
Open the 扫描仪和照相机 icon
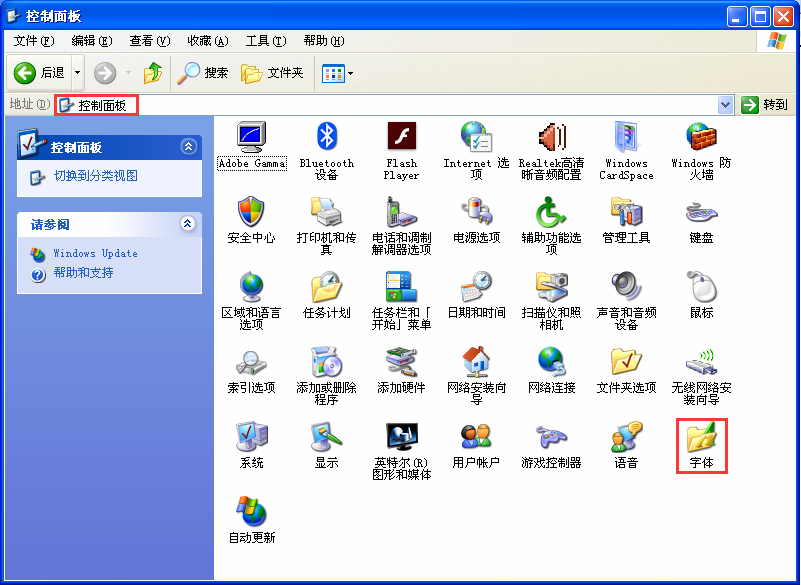(551, 287)
